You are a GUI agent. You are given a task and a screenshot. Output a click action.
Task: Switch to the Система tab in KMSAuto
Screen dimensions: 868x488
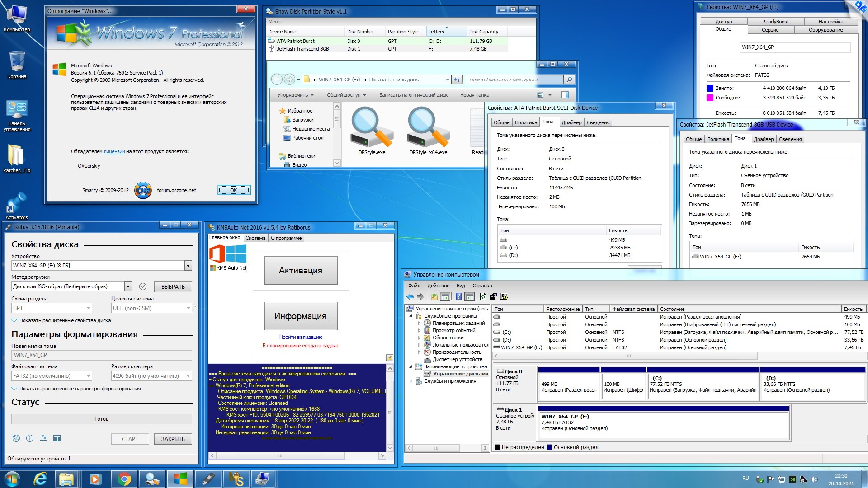255,238
